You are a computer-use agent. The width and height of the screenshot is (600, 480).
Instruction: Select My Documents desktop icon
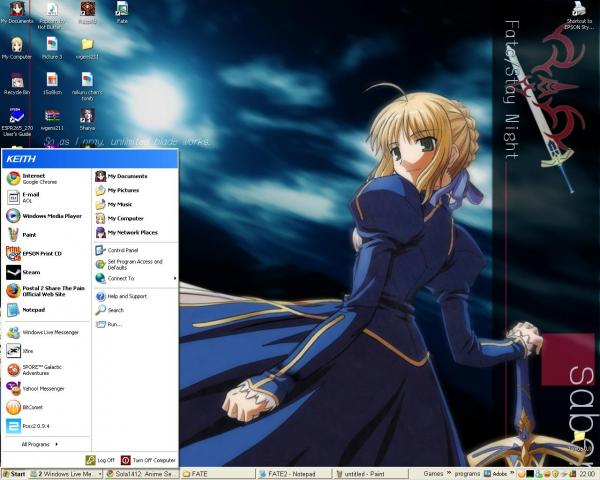tap(16, 14)
